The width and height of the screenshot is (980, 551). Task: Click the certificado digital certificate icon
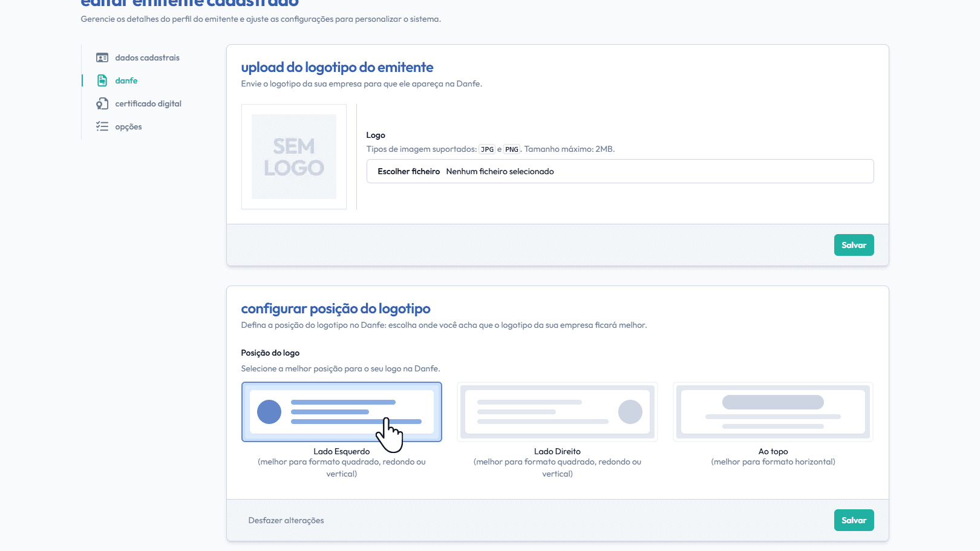click(102, 104)
